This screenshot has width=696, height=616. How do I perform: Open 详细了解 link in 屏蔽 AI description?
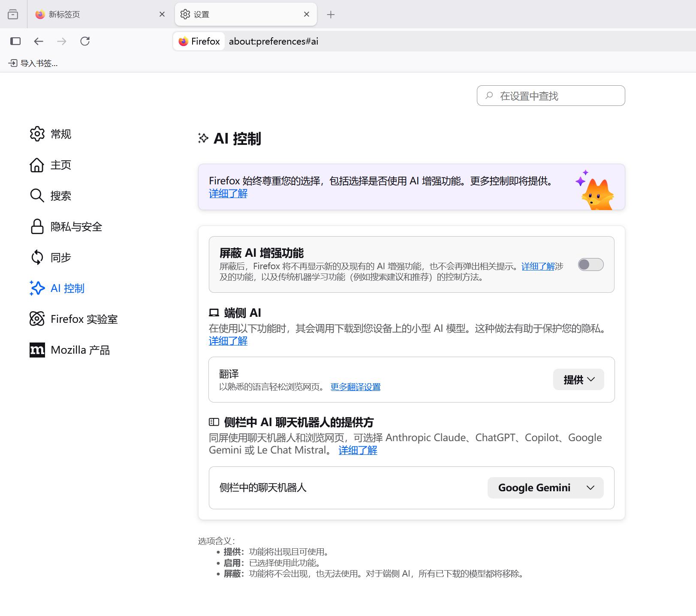538,266
